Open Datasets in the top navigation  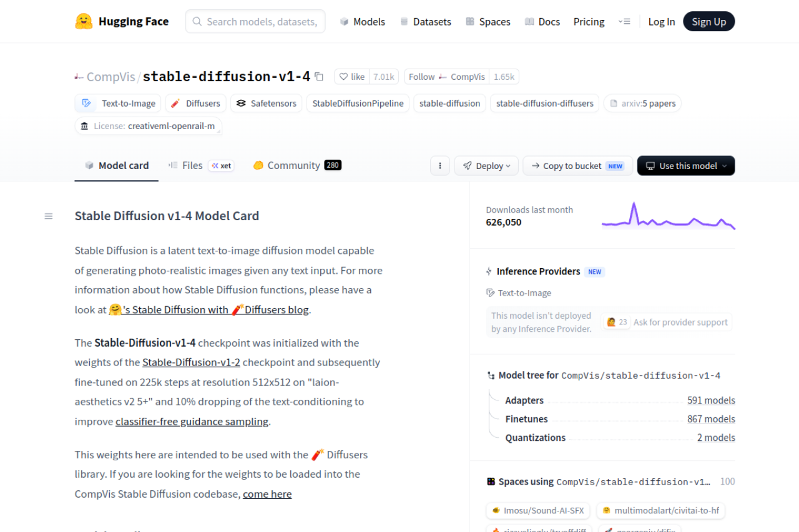[x=425, y=21]
